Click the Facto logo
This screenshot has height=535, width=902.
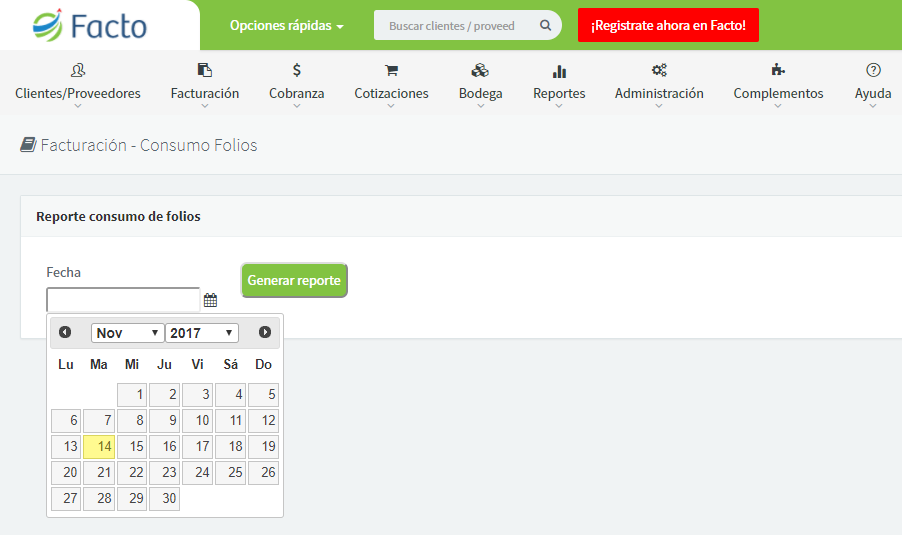pyautogui.click(x=90, y=25)
